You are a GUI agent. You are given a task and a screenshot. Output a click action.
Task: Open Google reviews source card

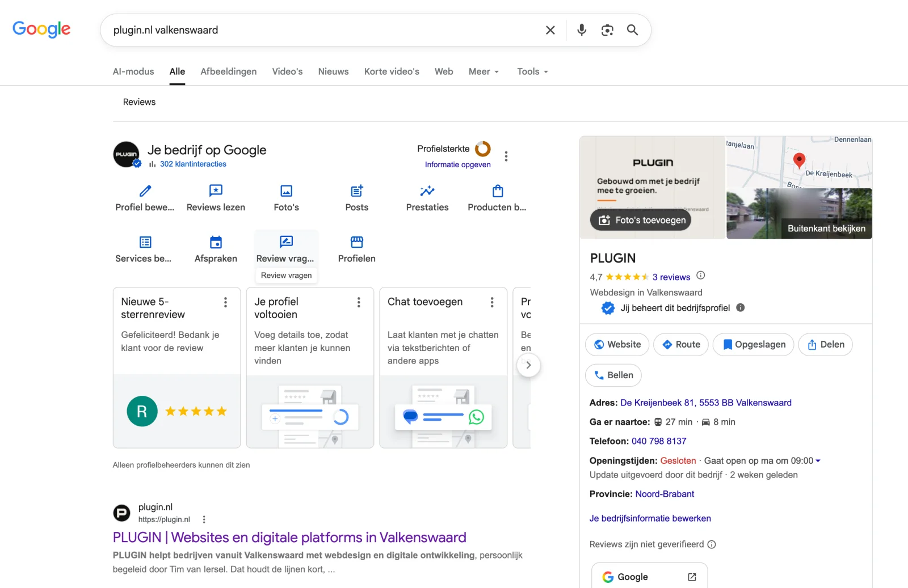pyautogui.click(x=649, y=576)
